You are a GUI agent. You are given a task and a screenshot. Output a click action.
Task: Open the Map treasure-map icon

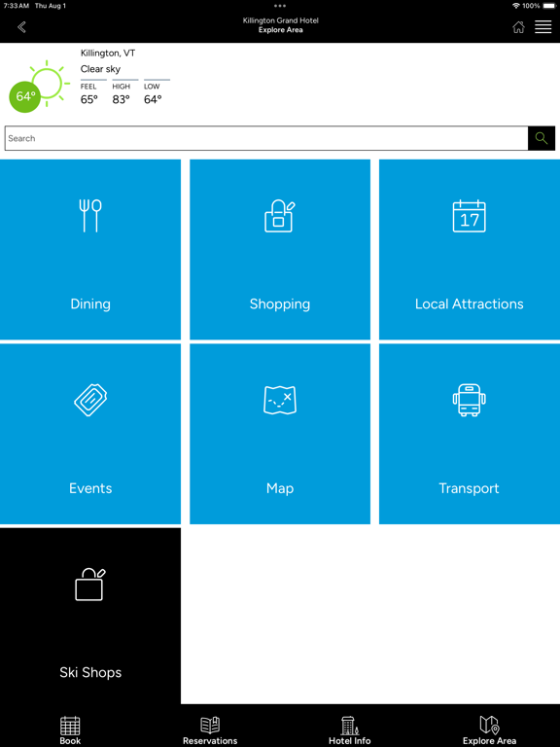coord(280,400)
